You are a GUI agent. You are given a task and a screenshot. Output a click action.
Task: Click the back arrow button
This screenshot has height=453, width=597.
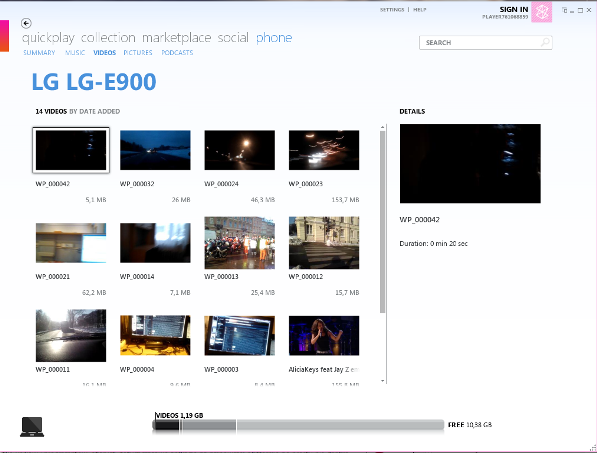(26, 23)
